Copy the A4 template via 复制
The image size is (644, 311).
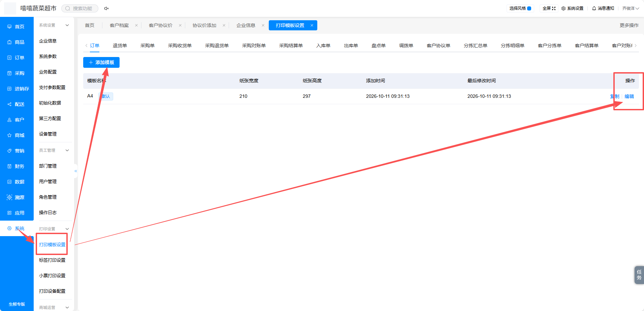[x=615, y=96]
